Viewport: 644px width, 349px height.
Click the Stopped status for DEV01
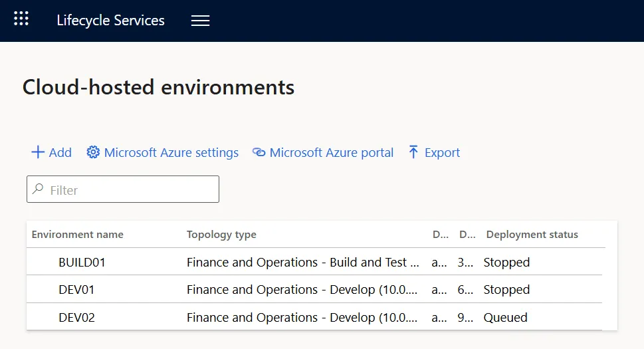pos(506,290)
